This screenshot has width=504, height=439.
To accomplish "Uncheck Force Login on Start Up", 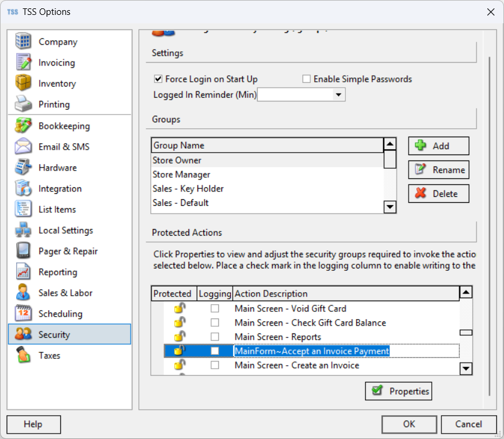I will pos(158,79).
